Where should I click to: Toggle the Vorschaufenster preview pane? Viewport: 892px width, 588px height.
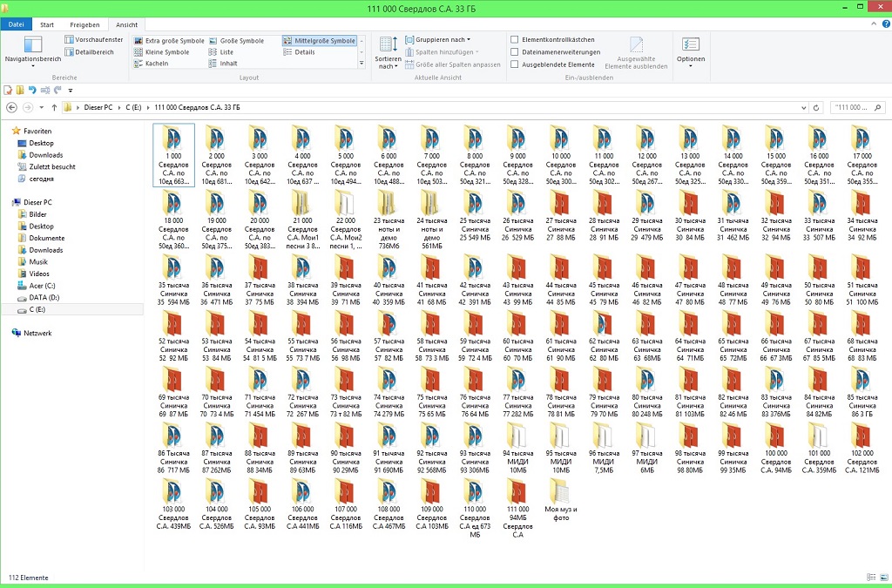tap(94, 40)
